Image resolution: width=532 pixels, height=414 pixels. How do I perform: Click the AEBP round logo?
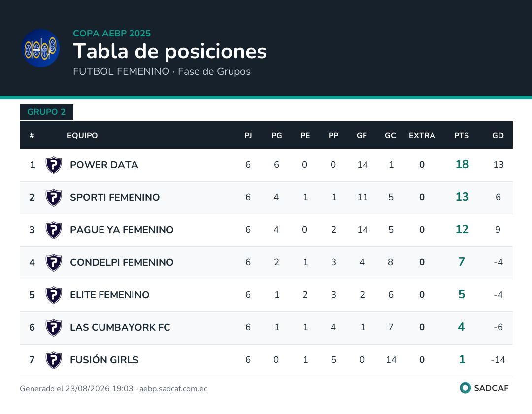(41, 48)
